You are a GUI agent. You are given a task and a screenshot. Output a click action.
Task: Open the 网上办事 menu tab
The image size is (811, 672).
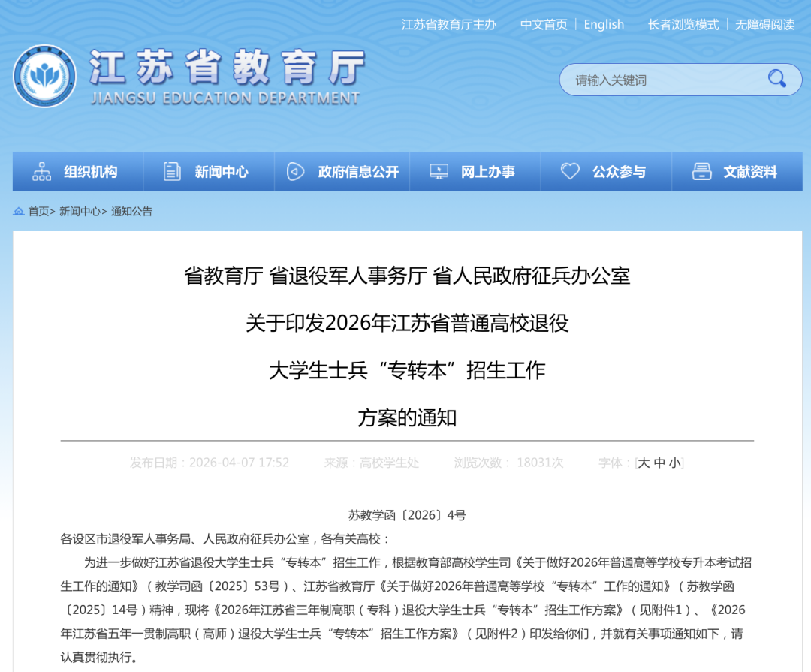coord(487,172)
